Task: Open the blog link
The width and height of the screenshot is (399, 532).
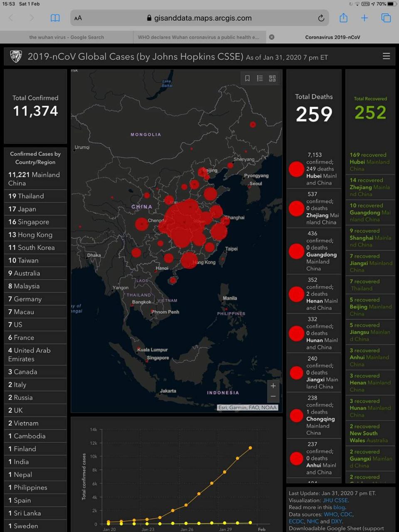Action: pyautogui.click(x=339, y=507)
